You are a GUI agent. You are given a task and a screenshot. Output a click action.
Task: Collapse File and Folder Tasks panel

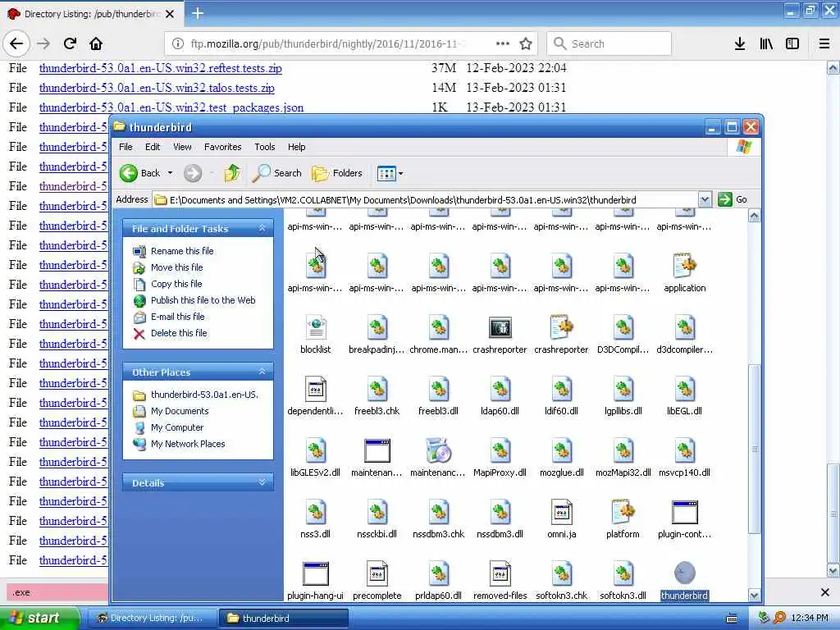click(x=262, y=228)
